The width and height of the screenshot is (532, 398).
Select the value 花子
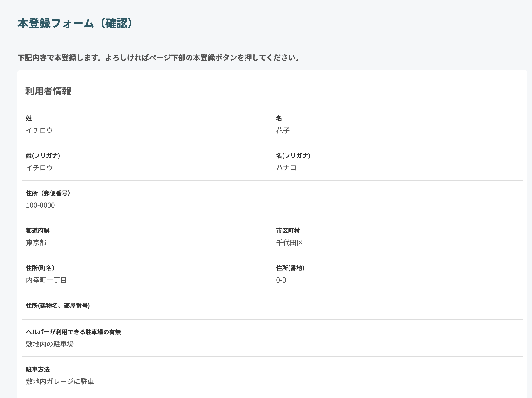283,130
